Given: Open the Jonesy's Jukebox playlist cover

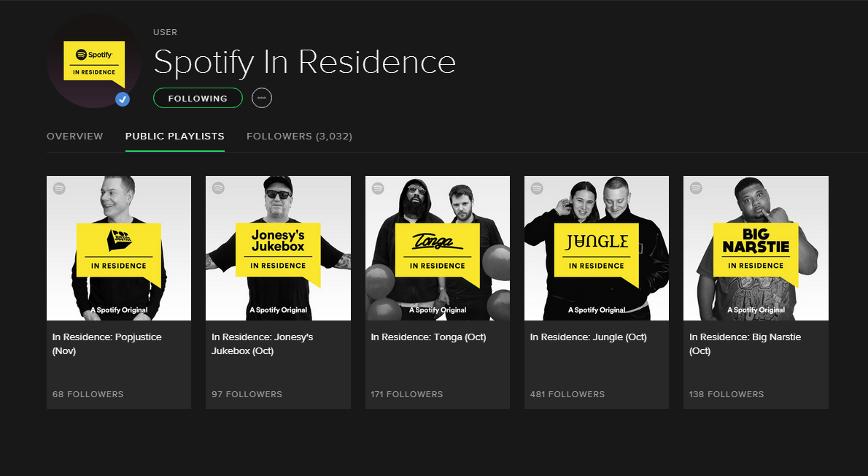Looking at the screenshot, I should point(279,248).
